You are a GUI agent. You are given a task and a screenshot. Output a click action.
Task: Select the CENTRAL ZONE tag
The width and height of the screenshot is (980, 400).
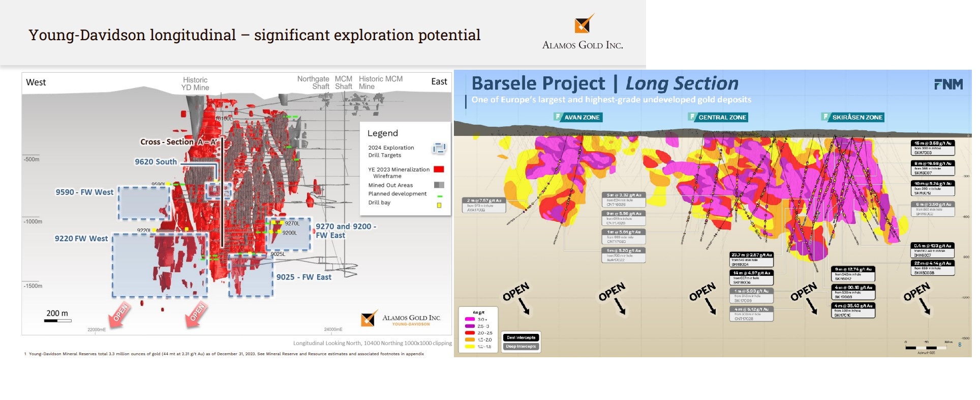pyautogui.click(x=718, y=118)
